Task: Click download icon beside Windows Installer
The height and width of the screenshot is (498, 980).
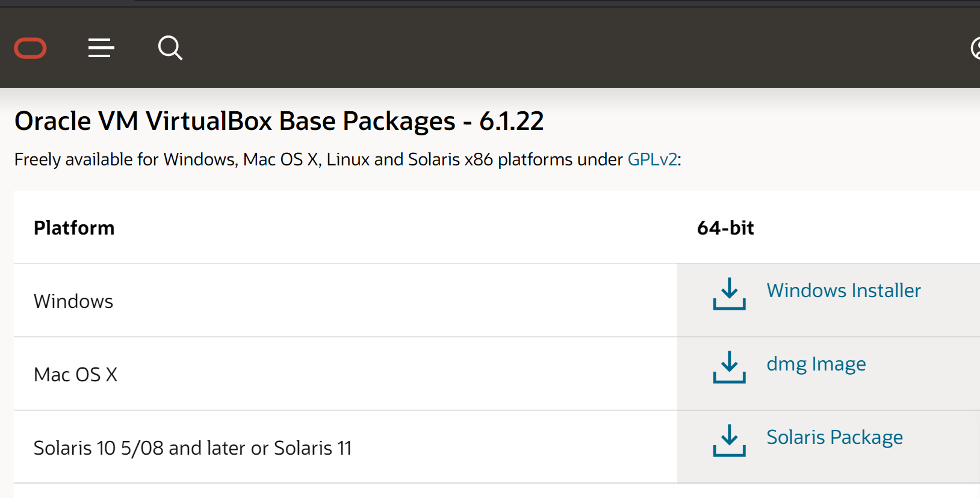Action: tap(729, 294)
